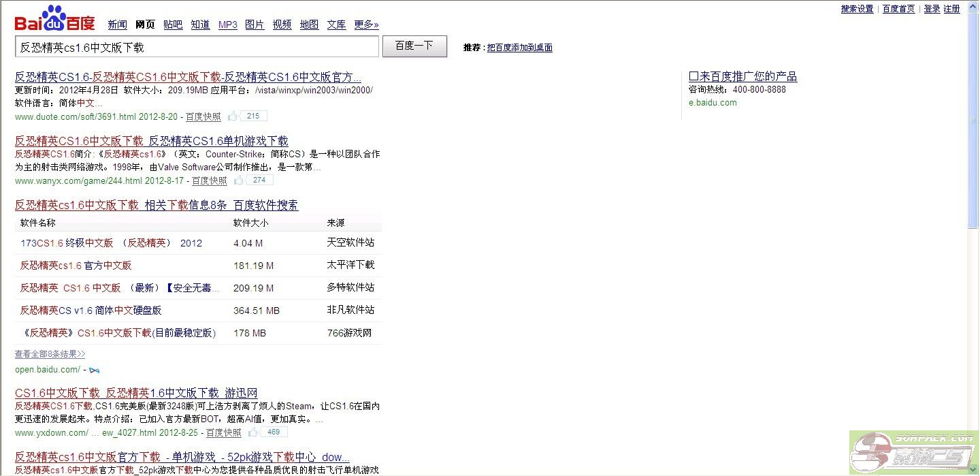The image size is (980, 476).
Task: Expand the 更多» menu in navigation
Action: (x=366, y=25)
